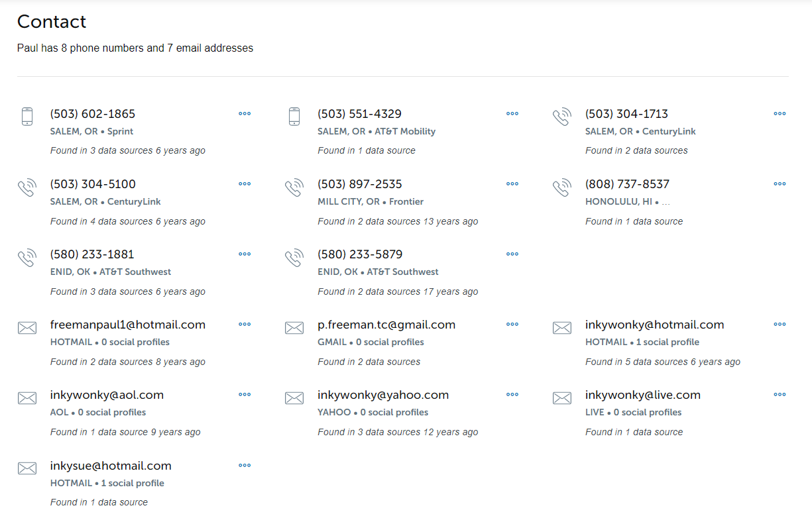Click 'GMAIL • 0 social profiles' text
The height and width of the screenshot is (524, 812).
point(371,342)
